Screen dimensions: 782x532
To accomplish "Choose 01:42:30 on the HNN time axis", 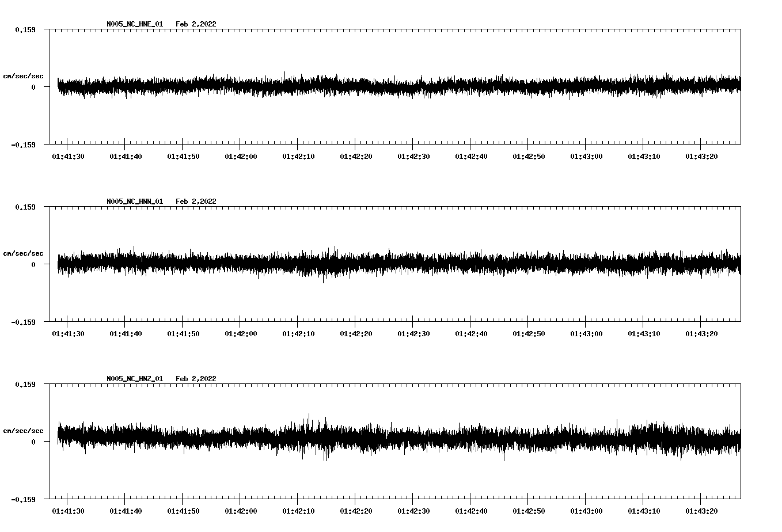I will 413,334.
